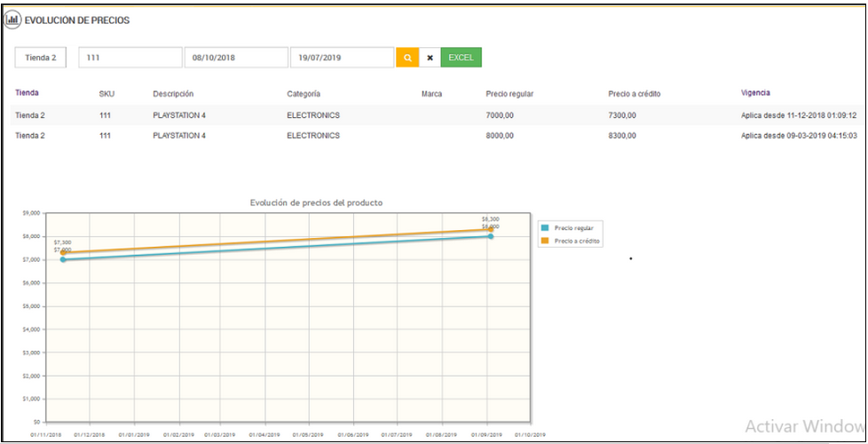The image size is (868, 444).
Task: Click the $7,000 starting data point
Action: click(x=63, y=259)
